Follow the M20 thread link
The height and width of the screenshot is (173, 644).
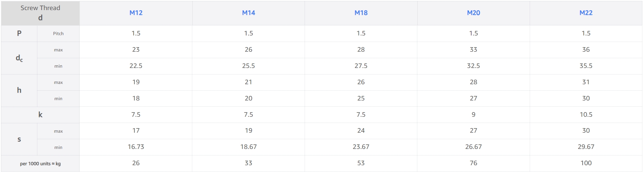click(474, 13)
